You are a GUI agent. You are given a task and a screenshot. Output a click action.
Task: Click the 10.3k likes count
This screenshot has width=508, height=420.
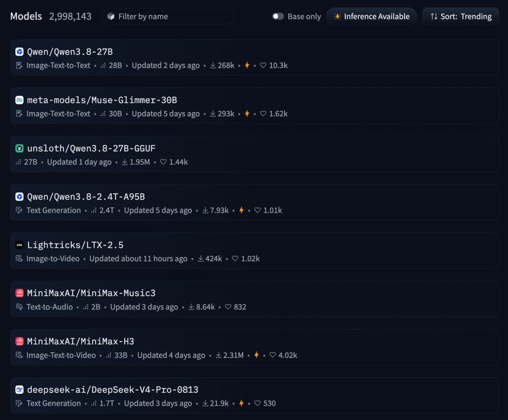(x=278, y=65)
